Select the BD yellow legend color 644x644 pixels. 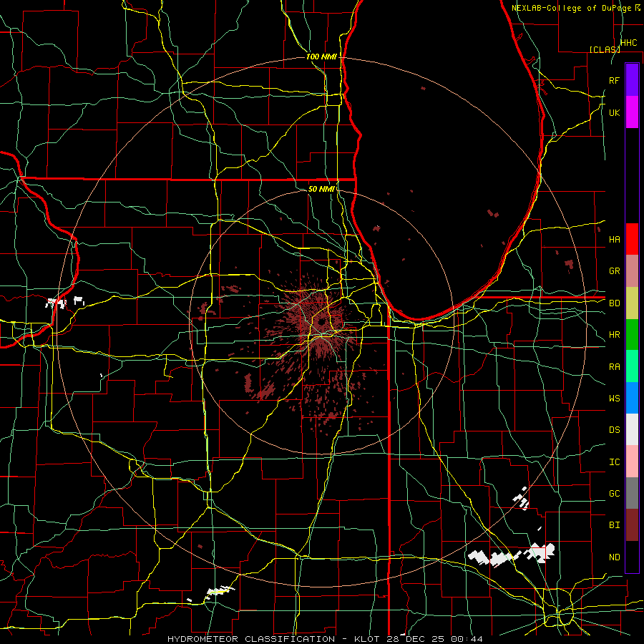pyautogui.click(x=632, y=303)
